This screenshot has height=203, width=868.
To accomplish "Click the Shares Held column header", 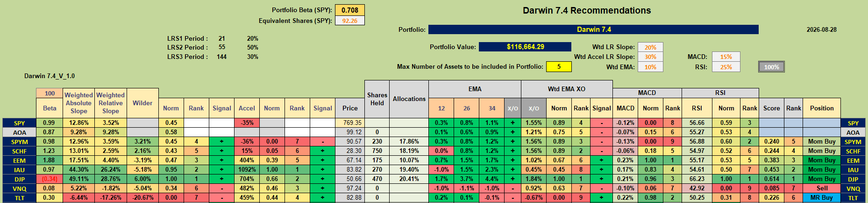I will (x=377, y=99).
